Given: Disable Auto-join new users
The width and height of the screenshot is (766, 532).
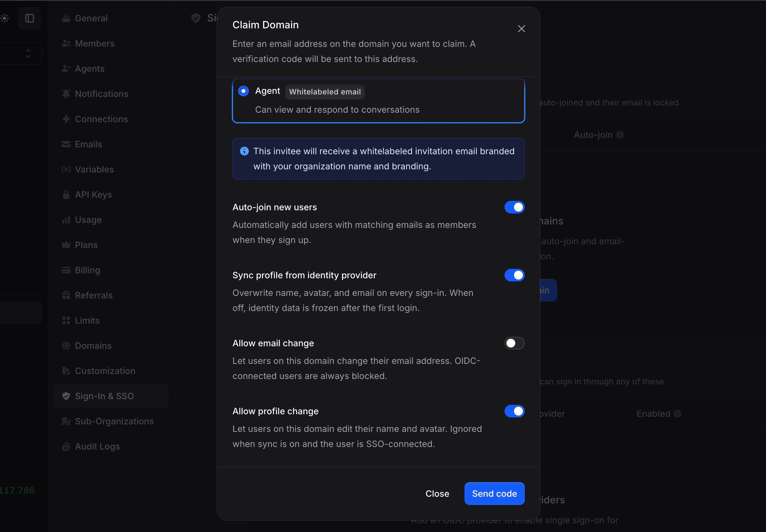Looking at the screenshot, I should click(x=514, y=207).
